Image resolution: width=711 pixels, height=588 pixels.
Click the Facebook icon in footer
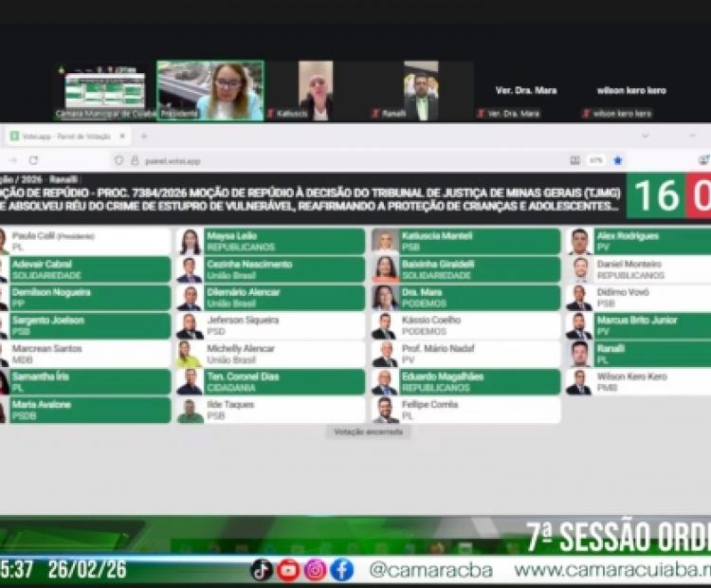click(342, 570)
